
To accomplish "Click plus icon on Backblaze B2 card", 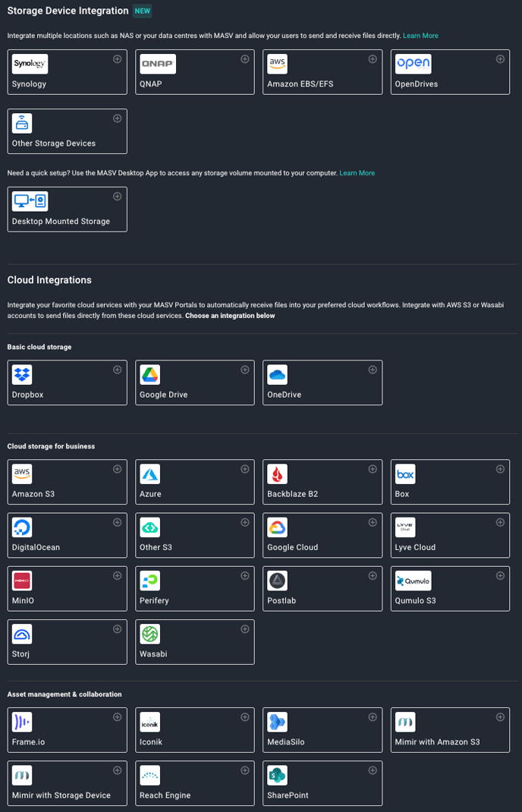I will [x=373, y=469].
